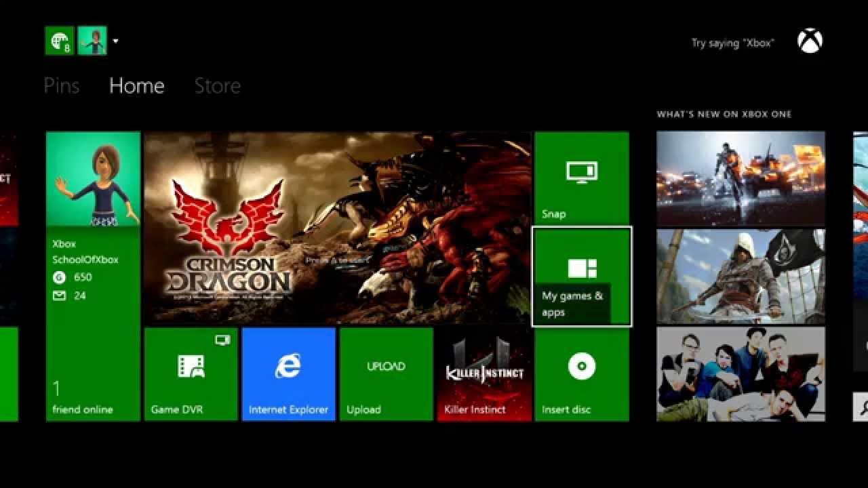Switch to the Store tab
The width and height of the screenshot is (868, 488).
tap(217, 85)
